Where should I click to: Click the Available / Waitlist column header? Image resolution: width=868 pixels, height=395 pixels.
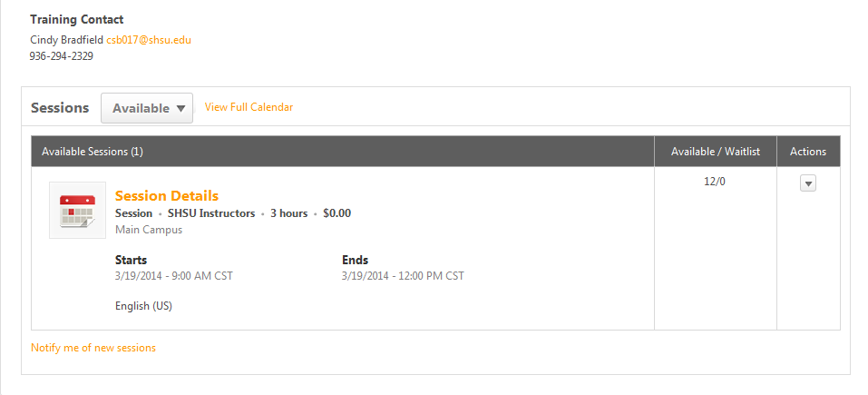(x=716, y=152)
